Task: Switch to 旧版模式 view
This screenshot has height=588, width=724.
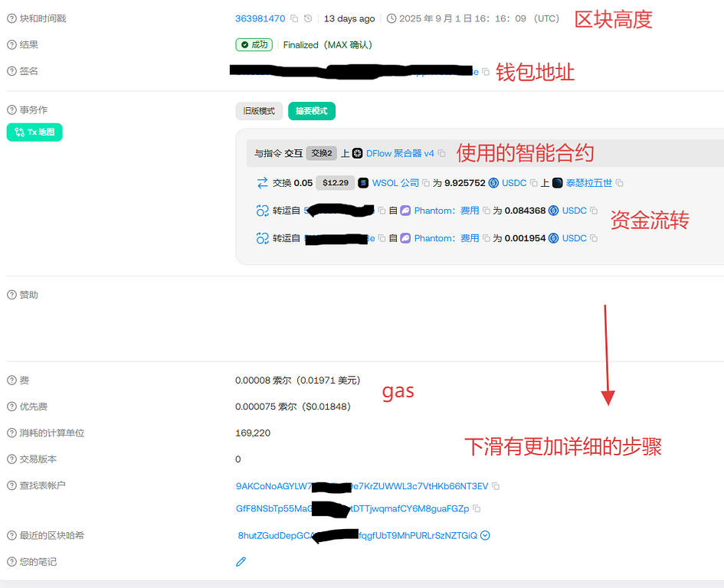Action: [259, 111]
